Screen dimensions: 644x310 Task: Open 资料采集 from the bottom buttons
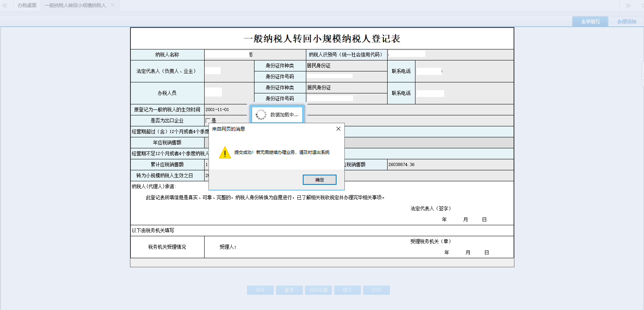click(x=318, y=290)
